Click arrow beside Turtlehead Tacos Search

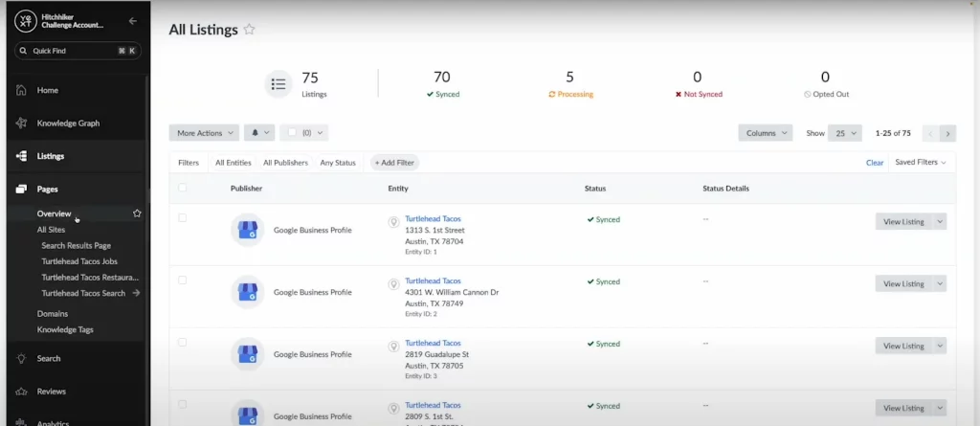(136, 293)
